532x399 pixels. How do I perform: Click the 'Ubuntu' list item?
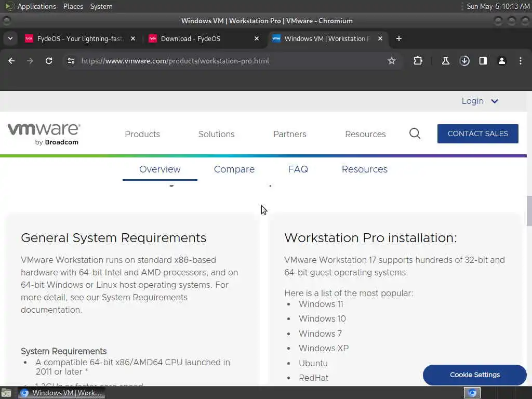[x=313, y=363]
